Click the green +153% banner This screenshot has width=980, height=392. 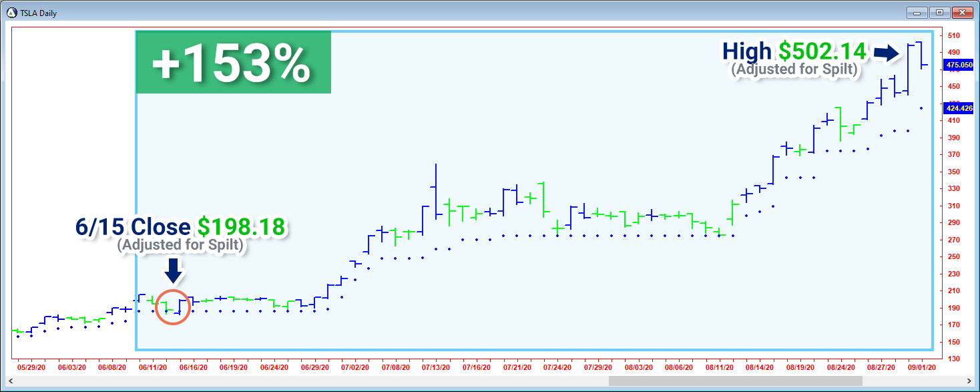pyautogui.click(x=234, y=63)
